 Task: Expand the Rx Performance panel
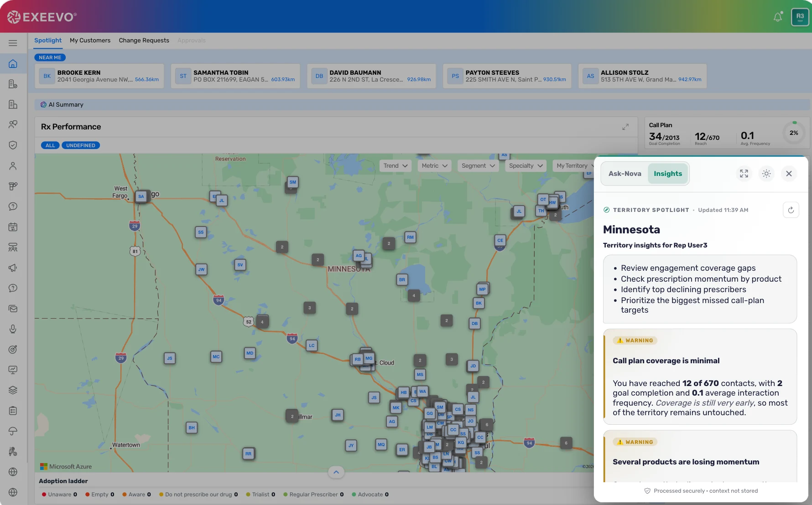click(625, 127)
